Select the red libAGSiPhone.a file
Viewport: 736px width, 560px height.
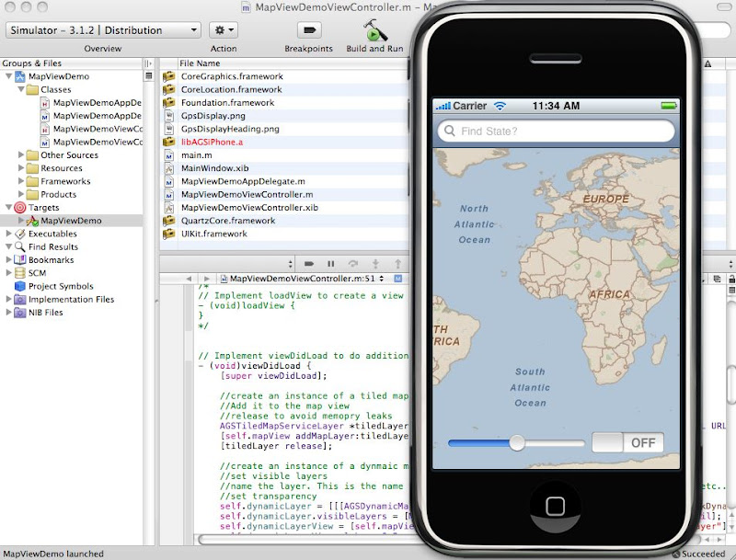click(212, 142)
